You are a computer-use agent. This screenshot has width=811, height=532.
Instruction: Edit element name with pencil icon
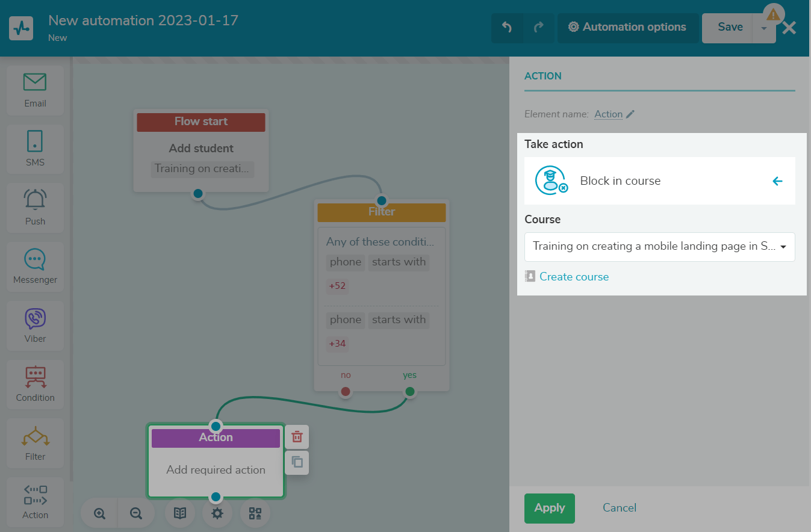point(630,114)
